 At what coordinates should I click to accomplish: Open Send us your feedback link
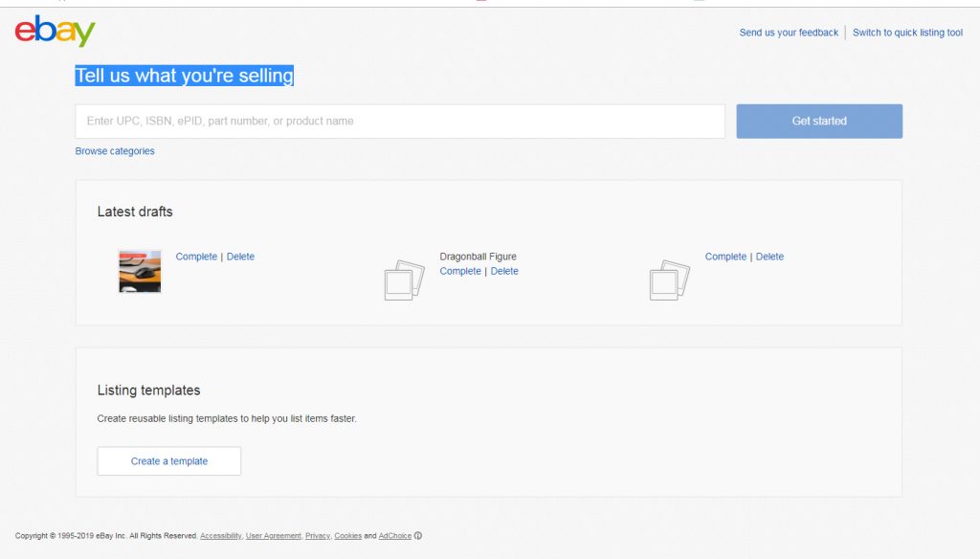[789, 33]
